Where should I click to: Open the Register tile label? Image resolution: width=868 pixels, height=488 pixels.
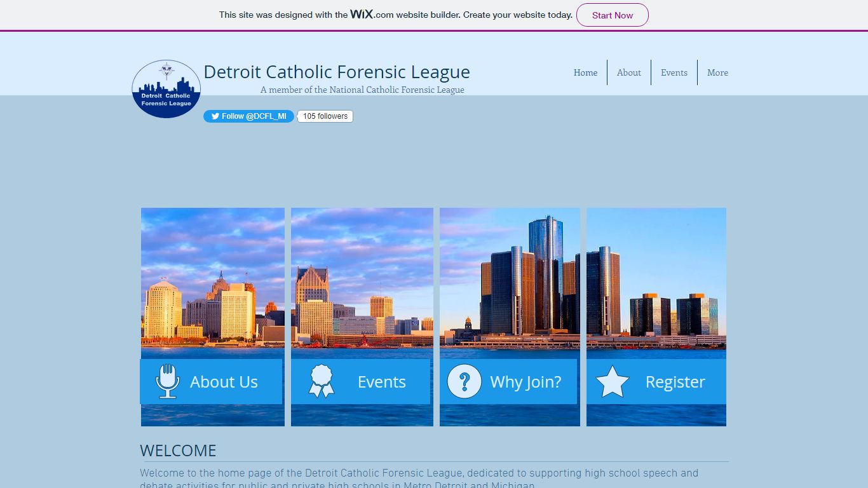pyautogui.click(x=675, y=382)
